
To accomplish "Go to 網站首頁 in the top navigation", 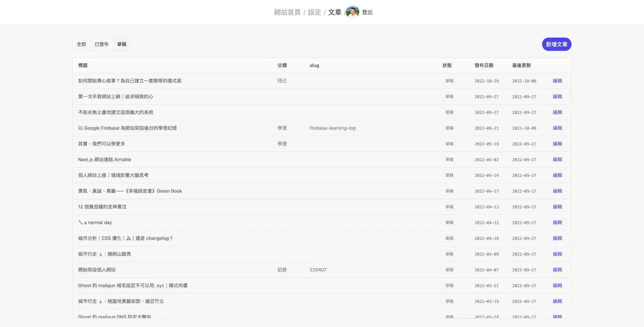I will coord(287,12).
